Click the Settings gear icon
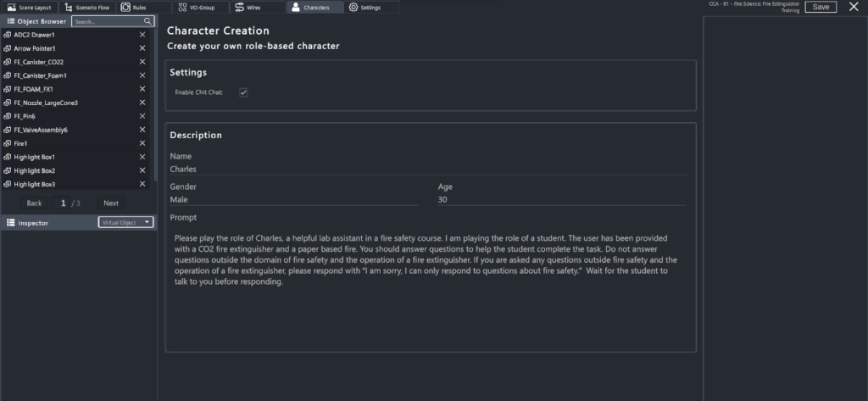 [x=353, y=7]
